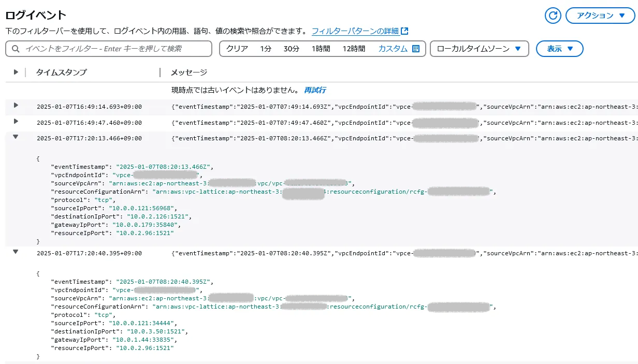
Task: Select timestamp 2025-01-07T17:20:13.466+09:00
Action: click(x=89, y=138)
